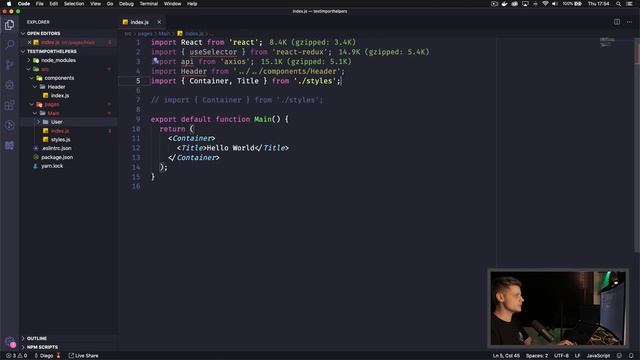Close the index.js editor tab

(159, 22)
